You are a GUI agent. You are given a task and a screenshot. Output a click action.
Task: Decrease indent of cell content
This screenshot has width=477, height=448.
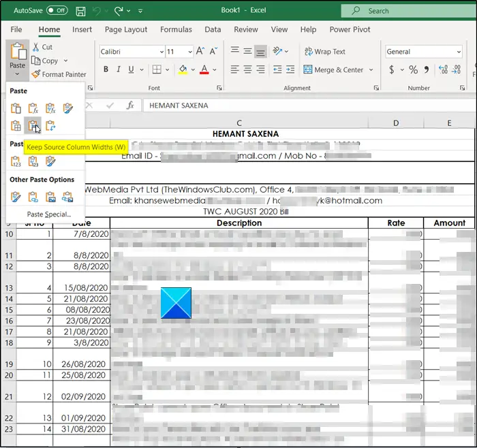pos(277,69)
